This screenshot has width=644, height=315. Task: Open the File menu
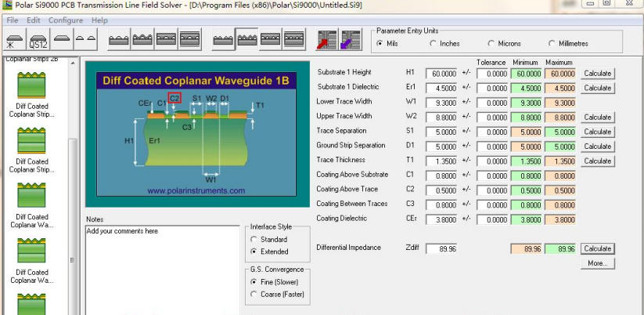(x=13, y=20)
